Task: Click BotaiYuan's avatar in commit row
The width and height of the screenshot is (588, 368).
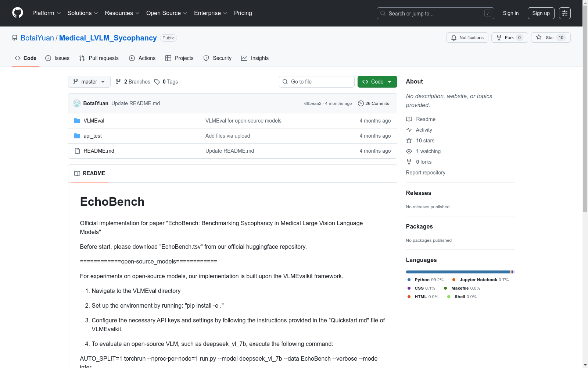Action: click(77, 103)
